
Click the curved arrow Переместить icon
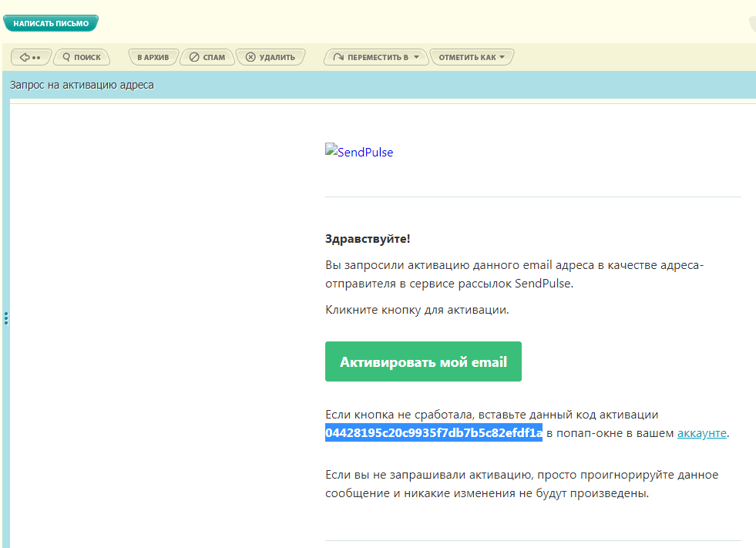(338, 57)
